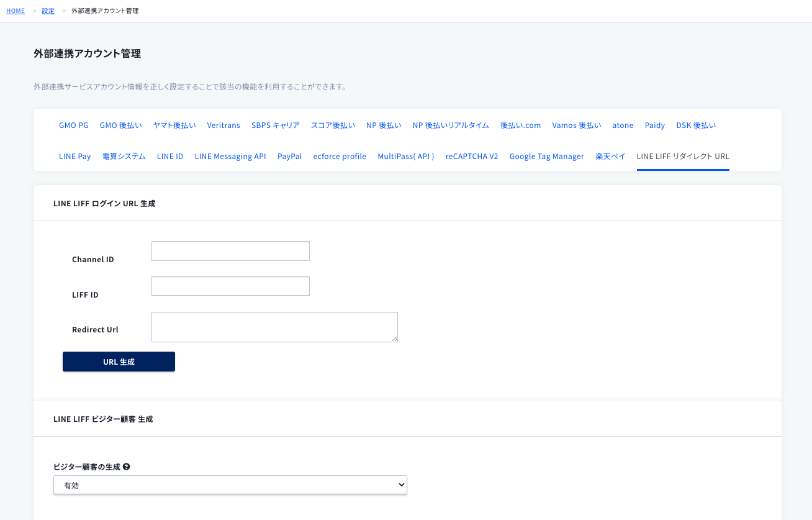Screen dimensions: 812x520
Task: Select the 楽天ペイ tab
Action: (610, 156)
